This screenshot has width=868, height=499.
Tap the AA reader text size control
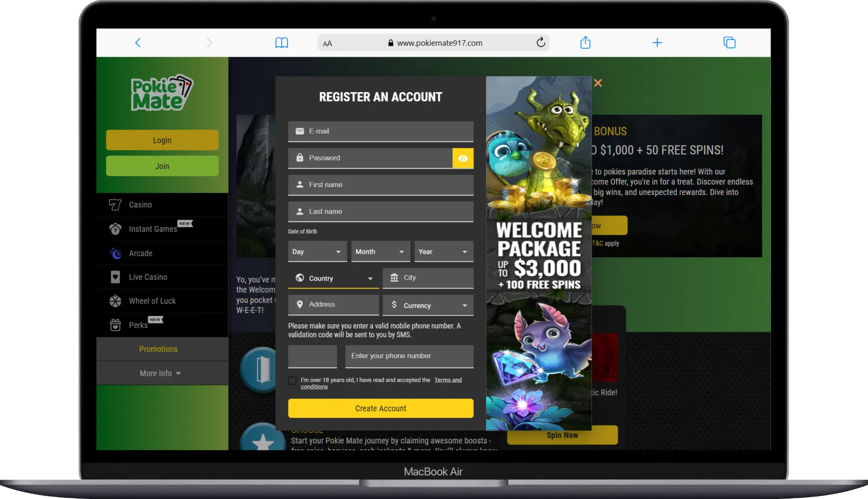[327, 44]
